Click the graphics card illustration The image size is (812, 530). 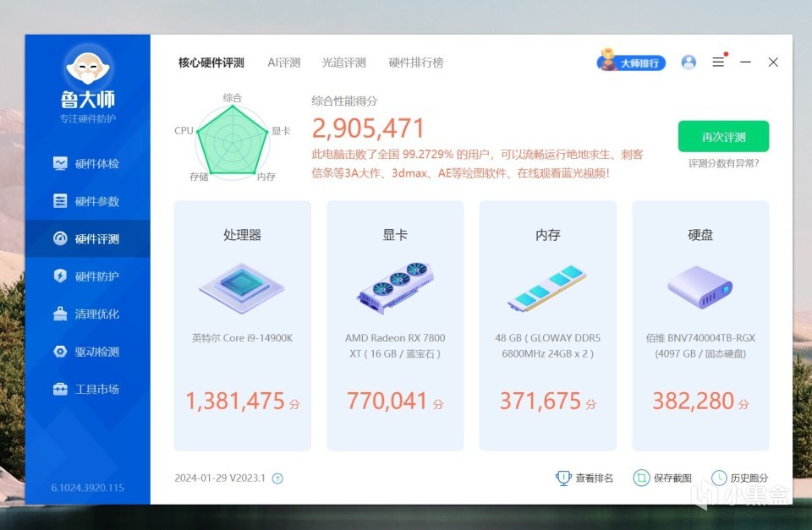pyautogui.click(x=395, y=287)
